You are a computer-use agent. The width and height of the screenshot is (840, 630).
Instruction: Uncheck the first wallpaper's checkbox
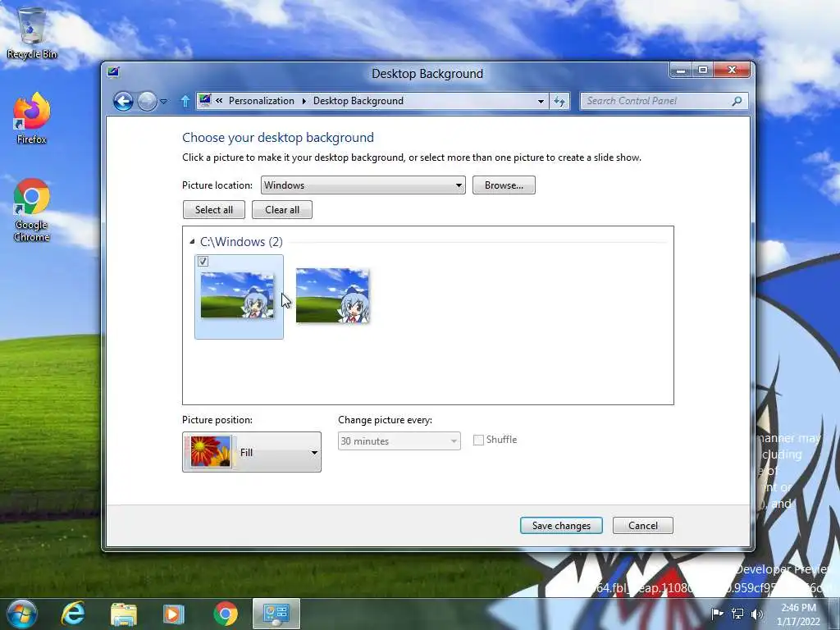(203, 262)
